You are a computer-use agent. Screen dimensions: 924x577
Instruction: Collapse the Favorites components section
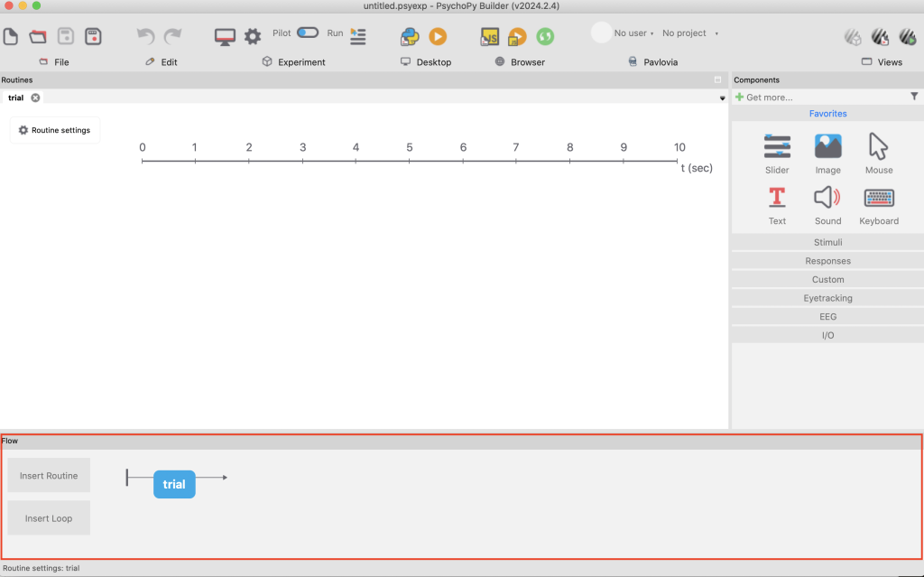(827, 114)
